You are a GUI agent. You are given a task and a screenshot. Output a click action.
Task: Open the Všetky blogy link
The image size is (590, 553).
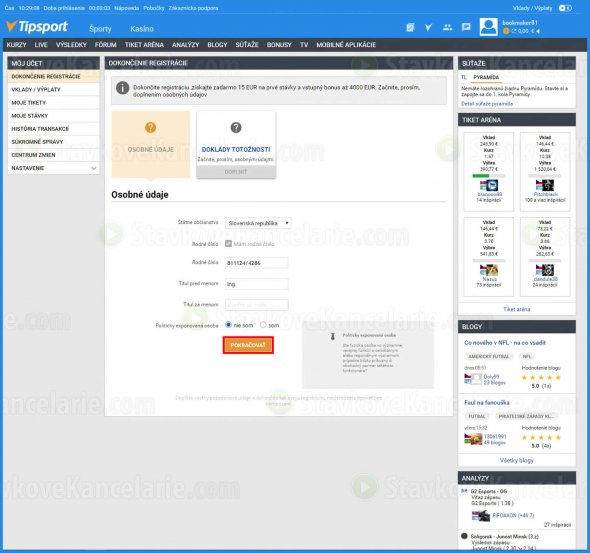tap(517, 460)
